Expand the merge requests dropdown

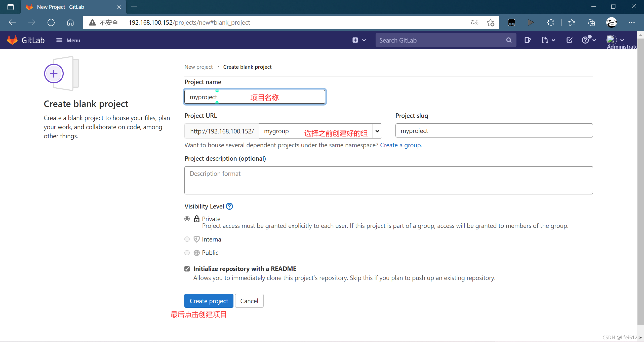coord(548,40)
